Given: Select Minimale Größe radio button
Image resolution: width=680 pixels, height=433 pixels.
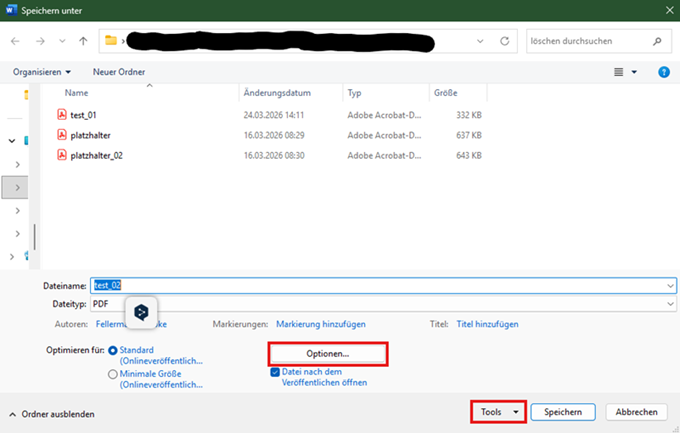Looking at the screenshot, I should [113, 373].
